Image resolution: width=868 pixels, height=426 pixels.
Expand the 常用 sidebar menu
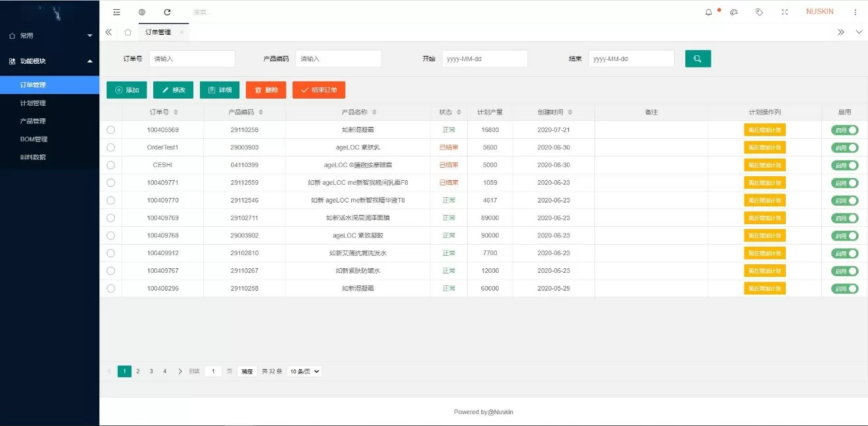49,35
